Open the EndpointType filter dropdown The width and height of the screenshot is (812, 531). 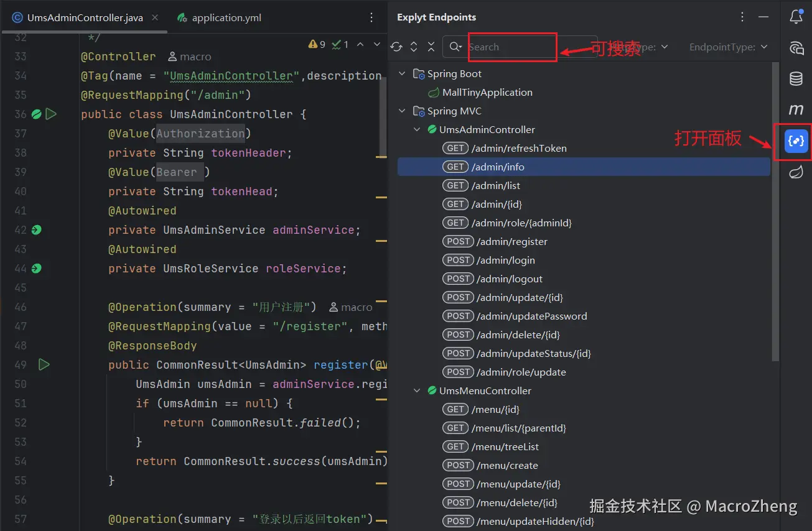tap(729, 47)
